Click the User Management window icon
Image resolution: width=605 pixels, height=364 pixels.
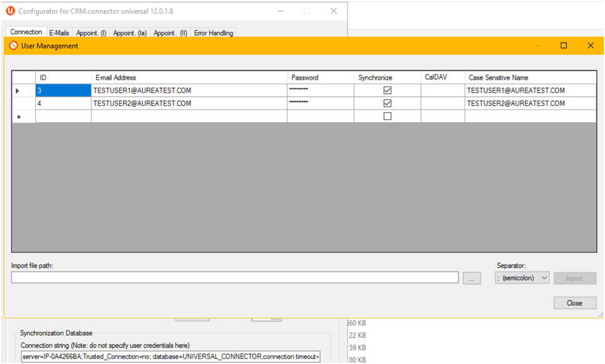coord(14,46)
